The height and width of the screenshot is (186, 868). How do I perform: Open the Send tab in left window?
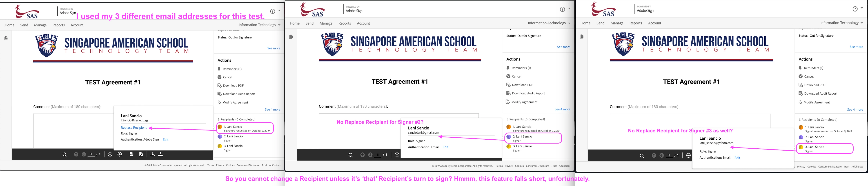pyautogui.click(x=24, y=25)
